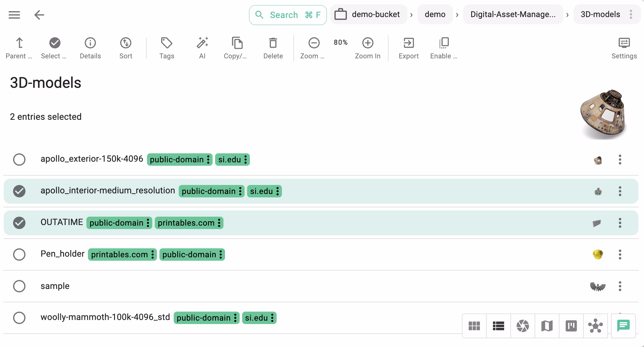This screenshot has width=644, height=347.
Task: Go to the demo breadcrumb folder
Action: [x=435, y=14]
